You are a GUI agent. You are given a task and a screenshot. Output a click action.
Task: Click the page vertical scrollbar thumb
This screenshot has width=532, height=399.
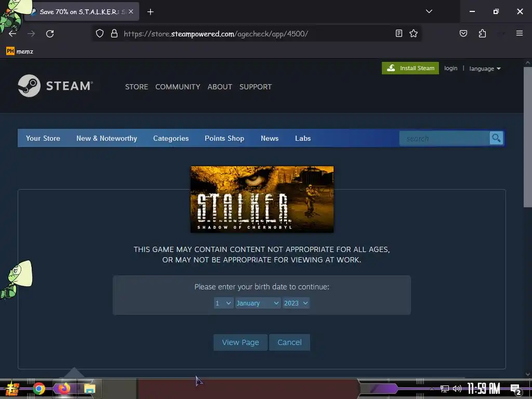528,137
